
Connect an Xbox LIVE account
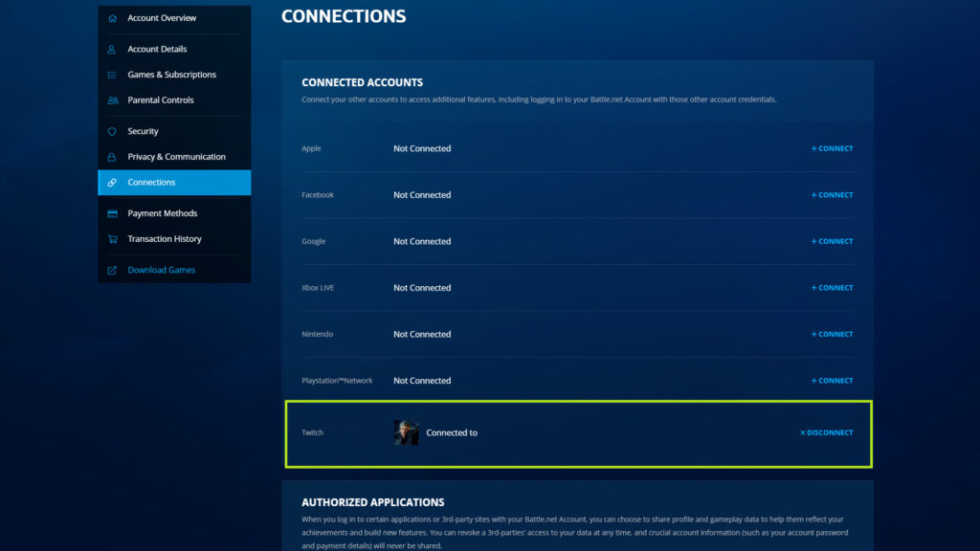click(831, 287)
